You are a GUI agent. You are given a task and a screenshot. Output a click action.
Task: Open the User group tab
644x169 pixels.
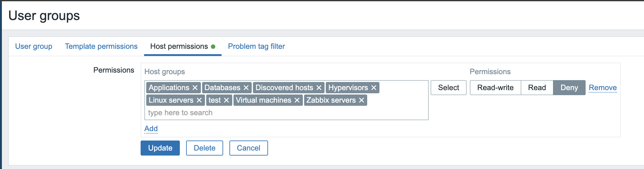[34, 46]
